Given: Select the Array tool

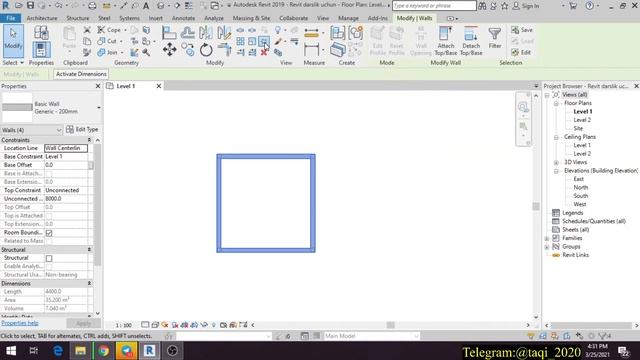Looking at the screenshot, I should point(240,41).
